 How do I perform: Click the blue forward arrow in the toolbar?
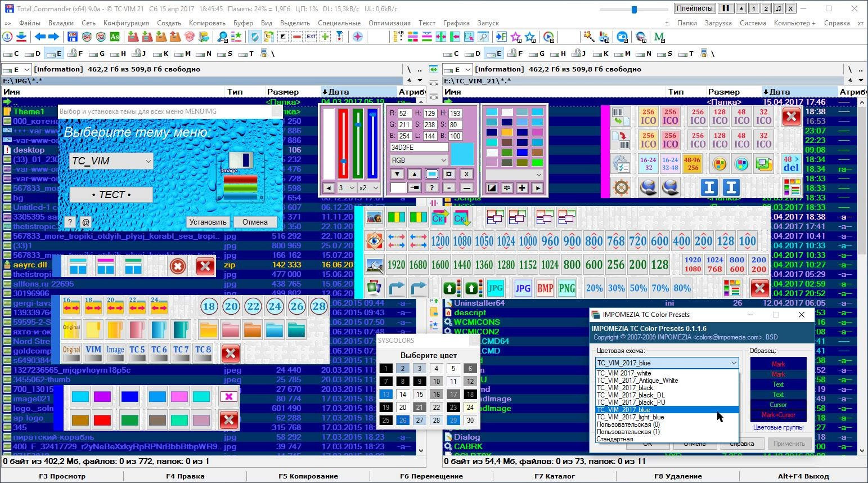point(53,37)
